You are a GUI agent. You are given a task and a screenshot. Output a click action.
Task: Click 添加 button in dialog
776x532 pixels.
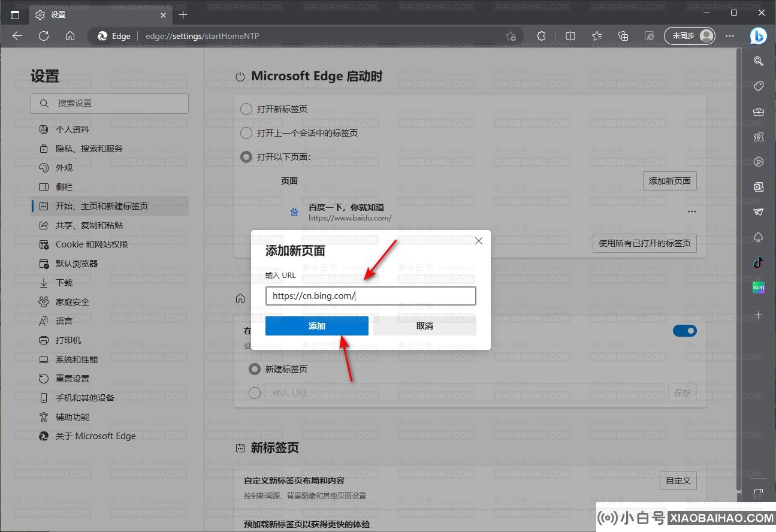[317, 326]
